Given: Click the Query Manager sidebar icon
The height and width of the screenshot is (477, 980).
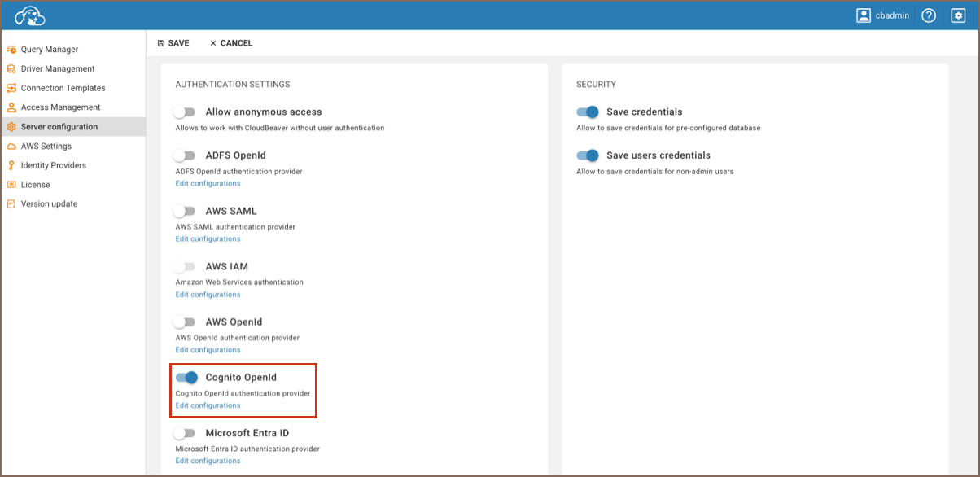Looking at the screenshot, I should pyautogui.click(x=11, y=50).
